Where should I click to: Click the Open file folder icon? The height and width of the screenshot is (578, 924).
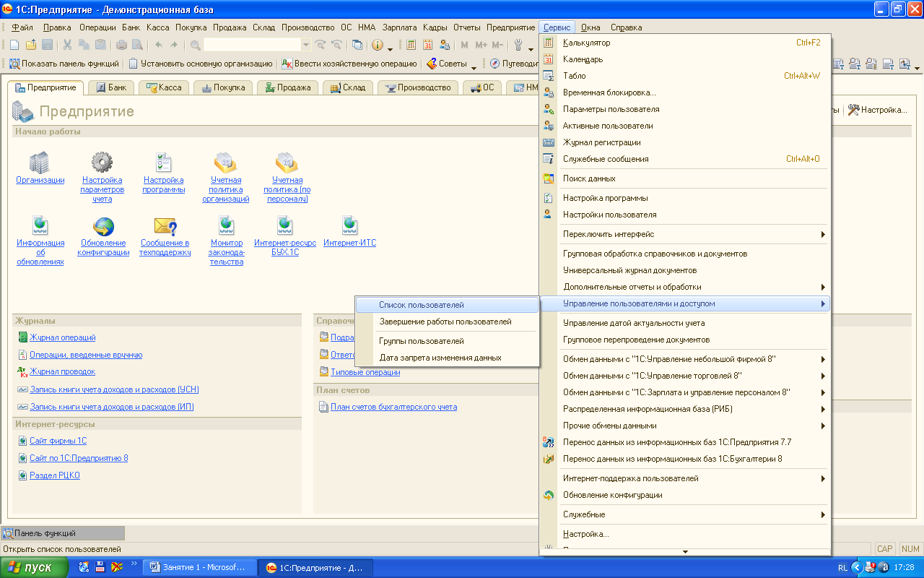30,45
